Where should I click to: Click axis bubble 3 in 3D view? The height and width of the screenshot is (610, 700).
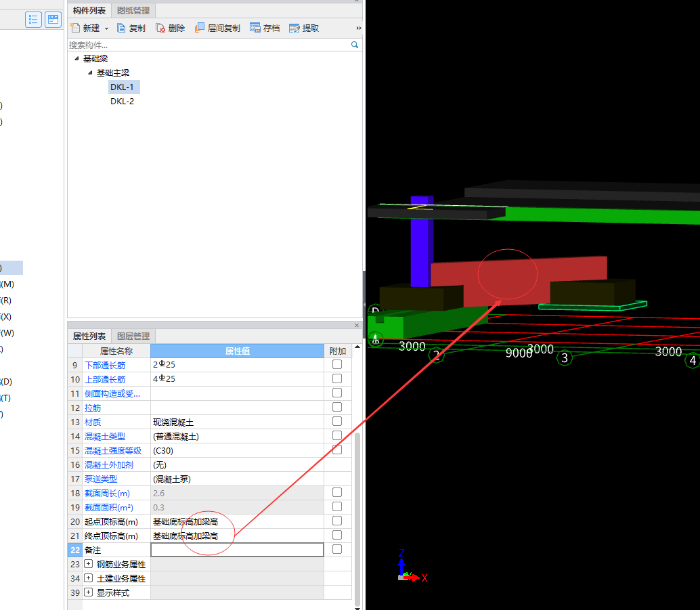565,357
